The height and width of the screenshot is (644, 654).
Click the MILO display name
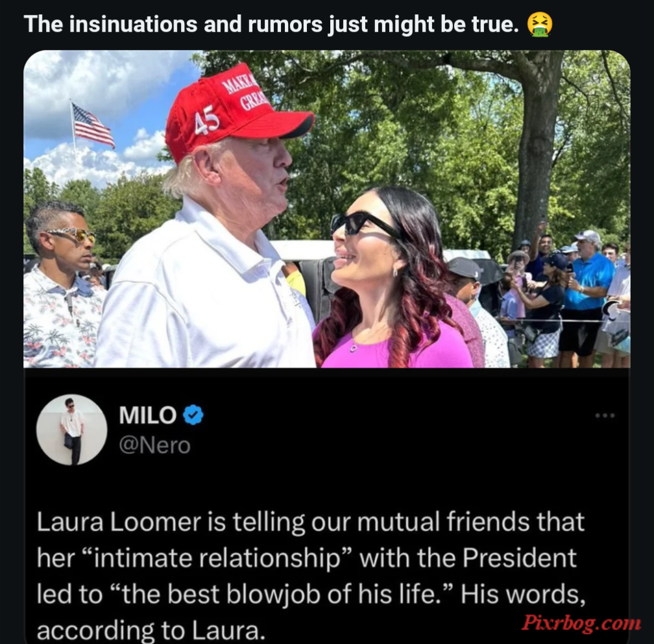148,415
